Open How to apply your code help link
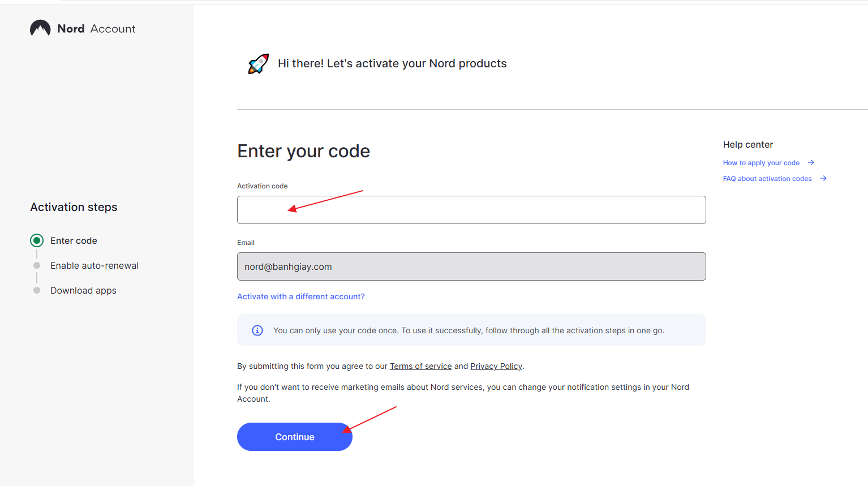This screenshot has width=868, height=486. point(761,163)
